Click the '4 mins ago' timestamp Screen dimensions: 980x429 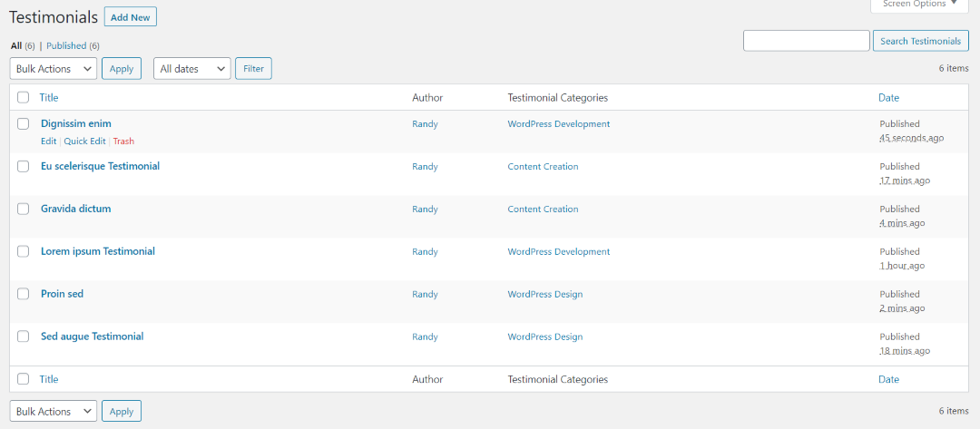coord(902,223)
